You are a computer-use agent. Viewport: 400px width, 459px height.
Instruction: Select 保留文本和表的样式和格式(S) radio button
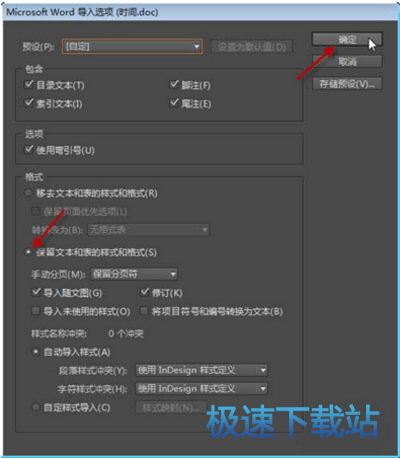[29, 252]
